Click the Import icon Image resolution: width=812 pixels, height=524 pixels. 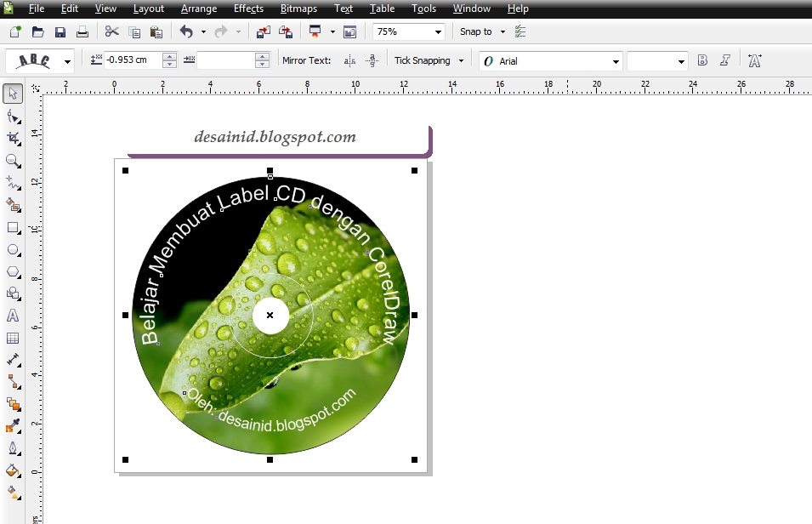pos(263,32)
